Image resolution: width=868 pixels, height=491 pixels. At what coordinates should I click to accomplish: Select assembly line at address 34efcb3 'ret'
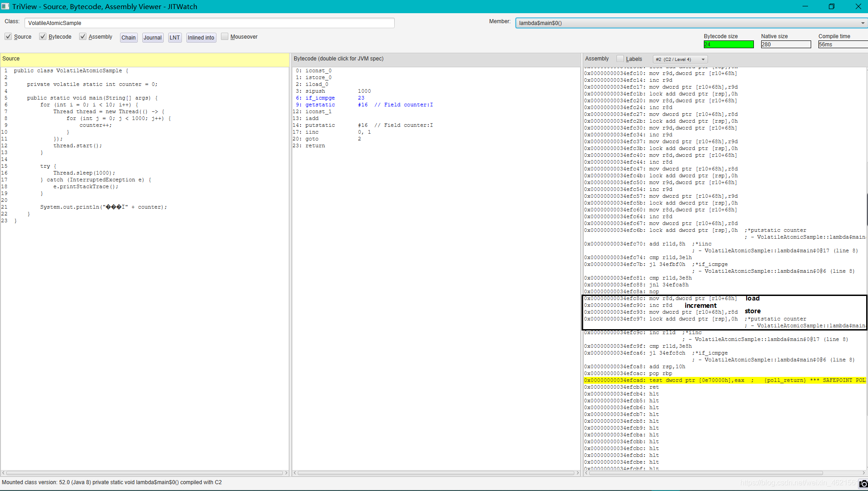pos(622,387)
